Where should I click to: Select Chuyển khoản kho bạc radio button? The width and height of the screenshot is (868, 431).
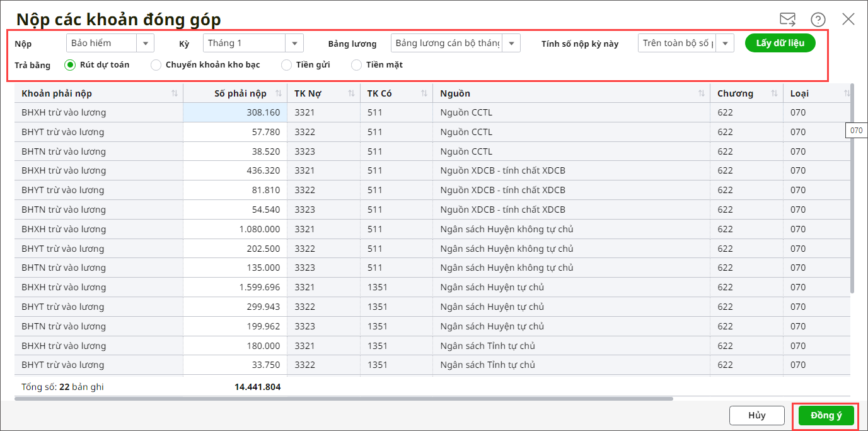[x=156, y=64]
